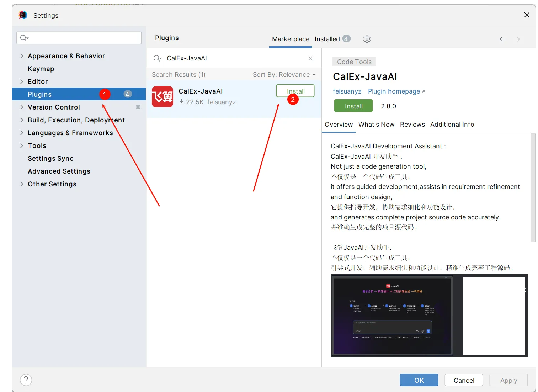Click the CalEx-JavaAI red plugin logo

pos(163,96)
